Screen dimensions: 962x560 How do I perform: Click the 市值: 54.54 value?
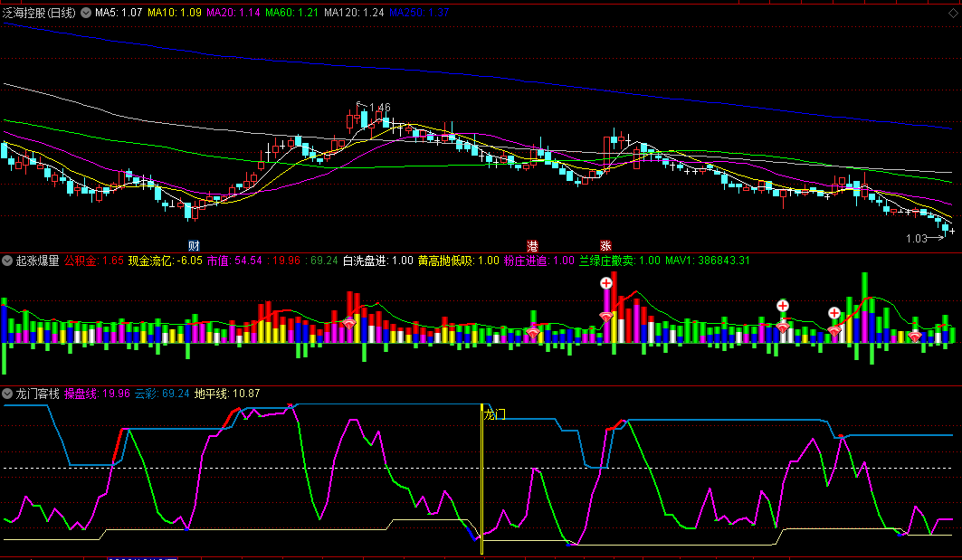(234, 261)
